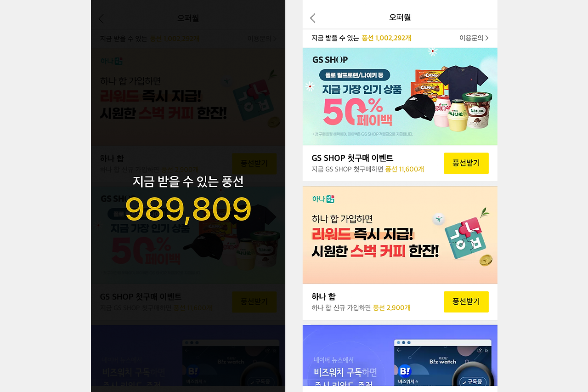Open the 비즈워치 구독 banner on right screen

400,355
